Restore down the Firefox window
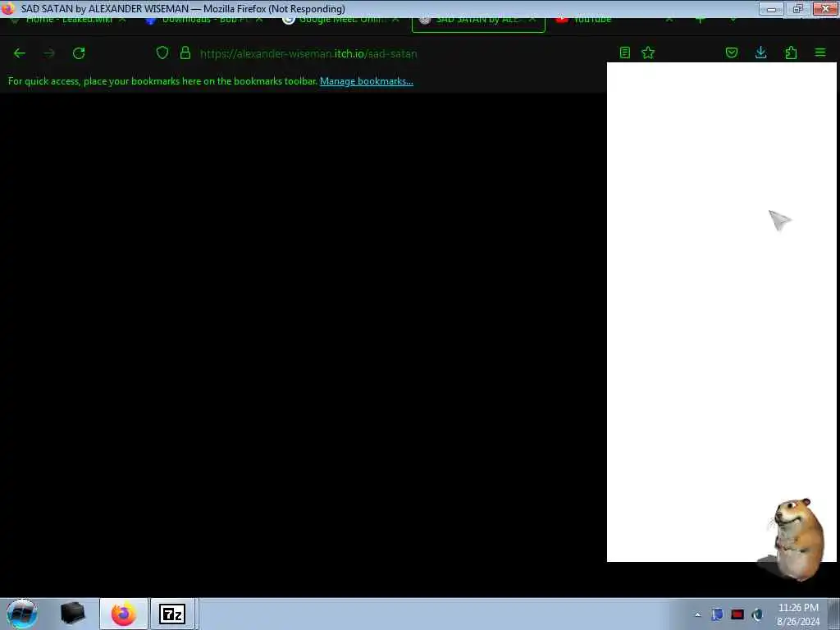Screen dimensions: 840x630 point(797,8)
